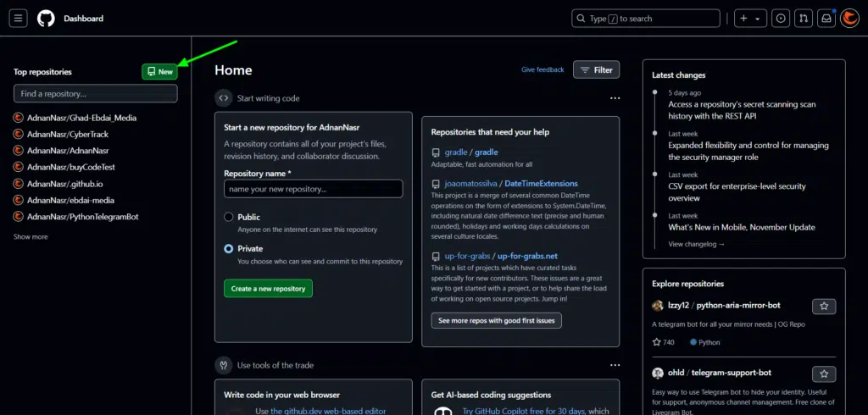Open the DateTimeExtensions repository link
The height and width of the screenshot is (415, 868).
511,184
